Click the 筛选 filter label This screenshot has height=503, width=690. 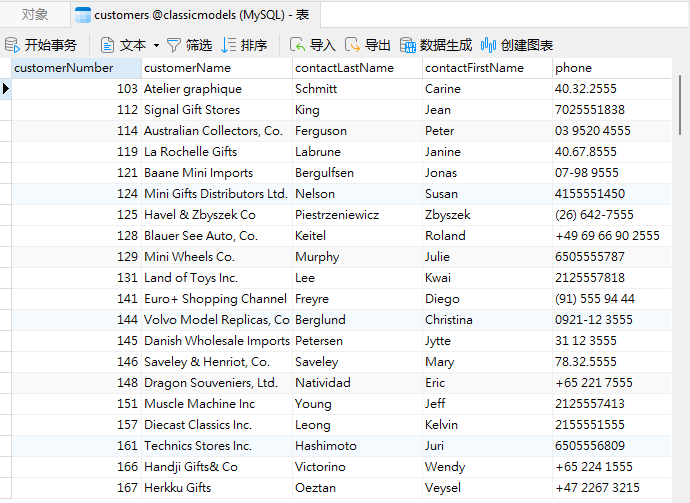pos(198,45)
